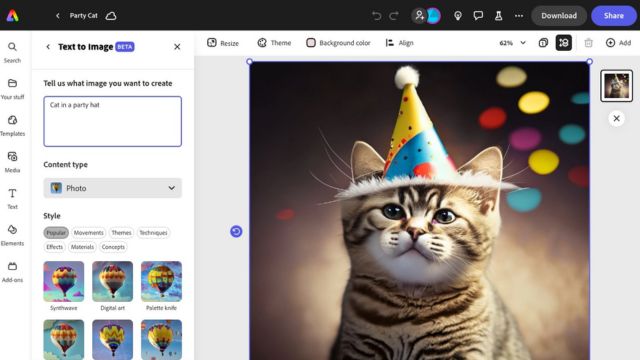Screen dimensions: 640x360
Task: Close the Text to Image panel
Action: click(177, 47)
